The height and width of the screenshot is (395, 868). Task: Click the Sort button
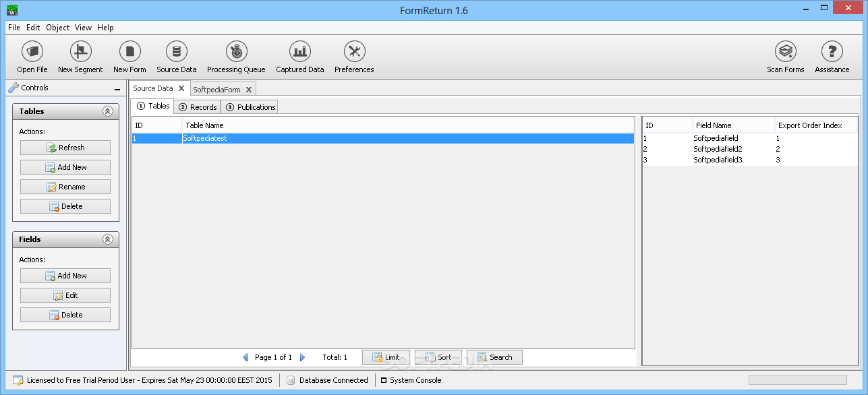tap(438, 357)
